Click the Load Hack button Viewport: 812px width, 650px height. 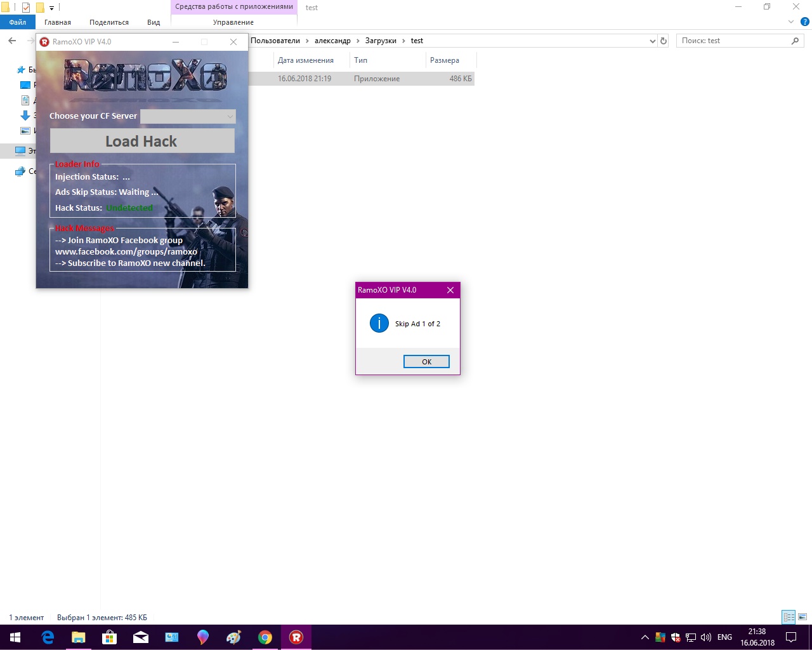[x=142, y=141]
